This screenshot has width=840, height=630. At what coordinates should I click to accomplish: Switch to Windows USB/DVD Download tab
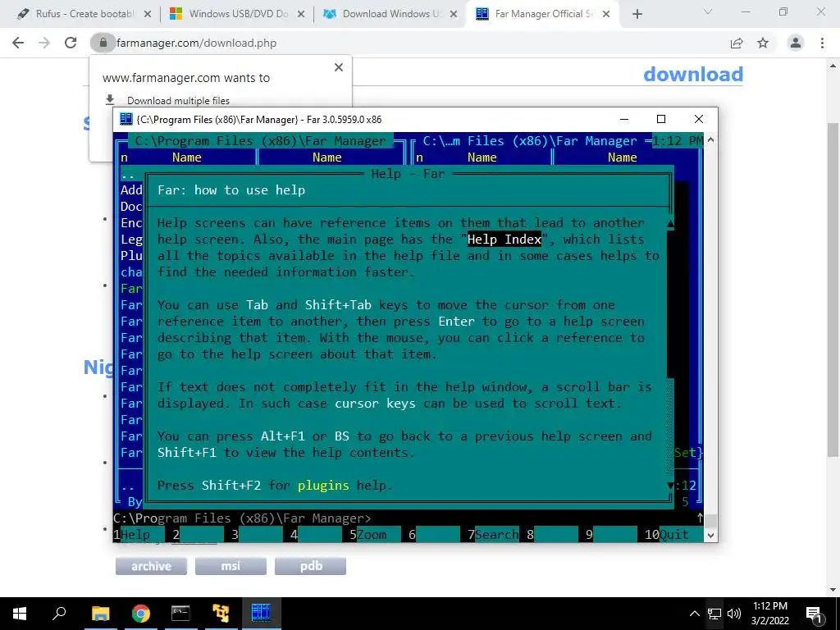[x=236, y=14]
